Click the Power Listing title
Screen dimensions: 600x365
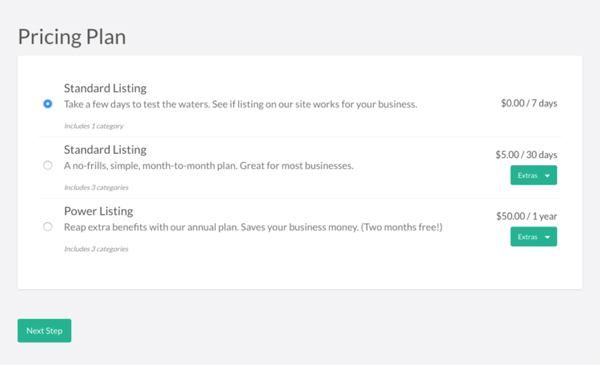pyautogui.click(x=98, y=211)
